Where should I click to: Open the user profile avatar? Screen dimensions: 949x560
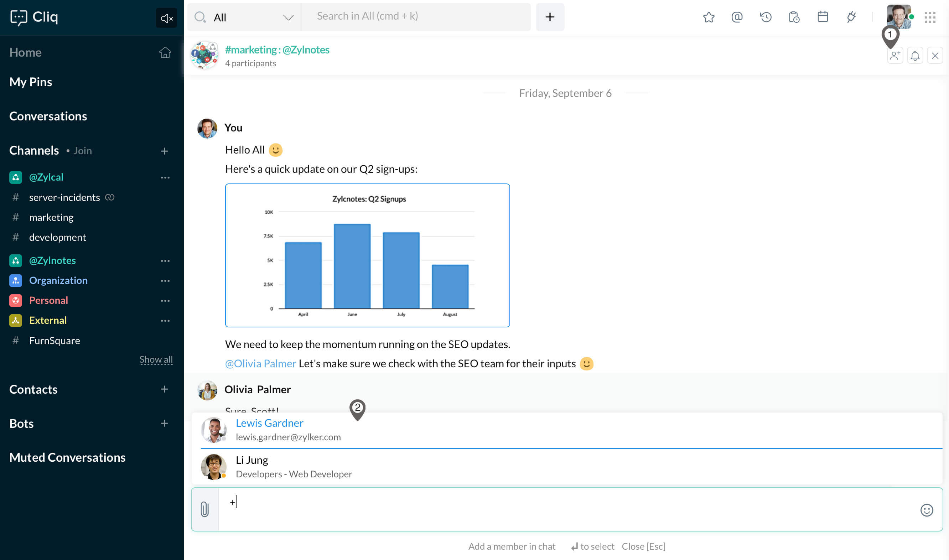pos(899,17)
